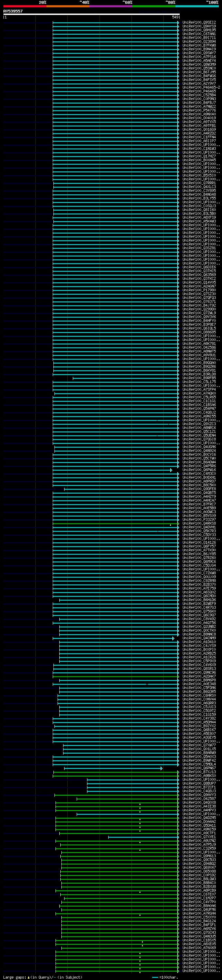Screen dimensions: 222x980
Task: Select hit label UniRef100_Q8W3M9
Action: tap(199, 64)
